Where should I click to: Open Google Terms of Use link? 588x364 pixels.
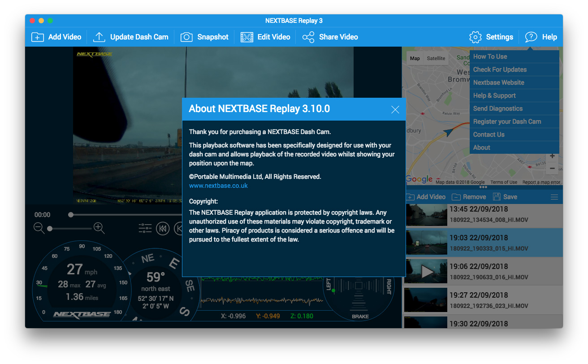504,182
